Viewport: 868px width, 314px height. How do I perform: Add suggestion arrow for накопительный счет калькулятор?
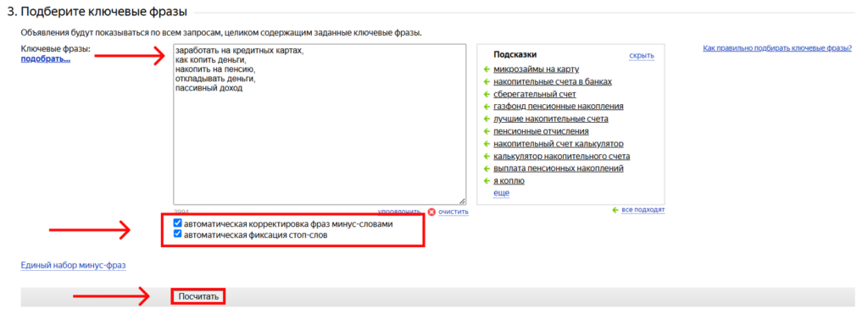[x=487, y=144]
